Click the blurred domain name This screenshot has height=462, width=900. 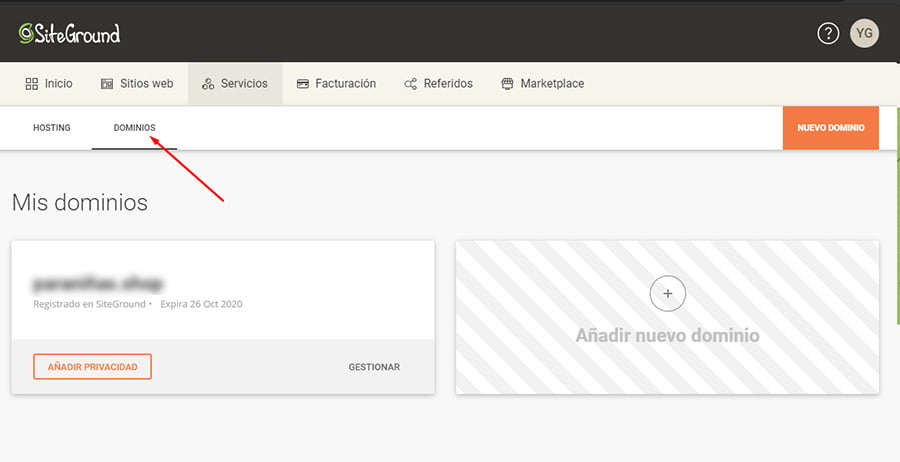(x=98, y=282)
